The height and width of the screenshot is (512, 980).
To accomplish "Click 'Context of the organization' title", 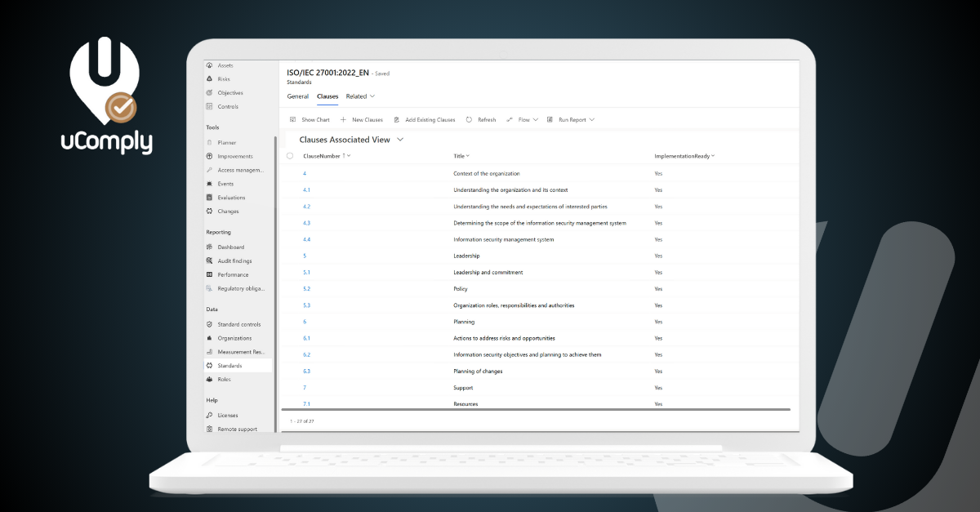I will point(487,174).
